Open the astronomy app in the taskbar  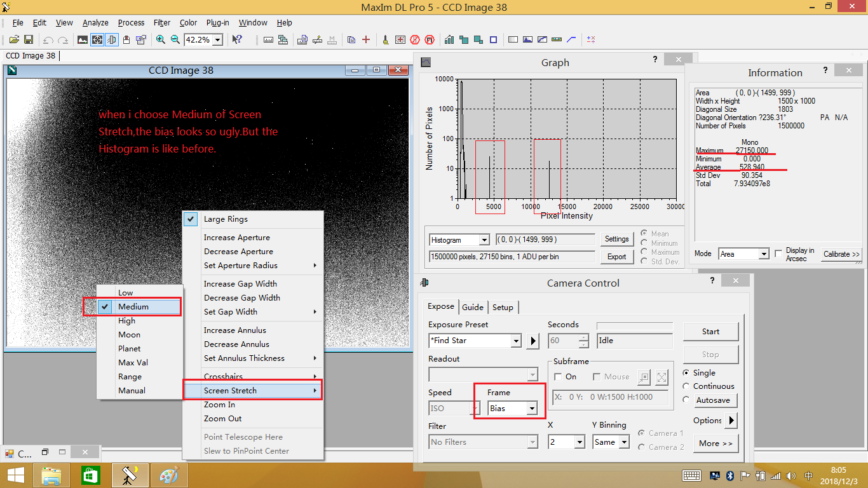[130, 475]
